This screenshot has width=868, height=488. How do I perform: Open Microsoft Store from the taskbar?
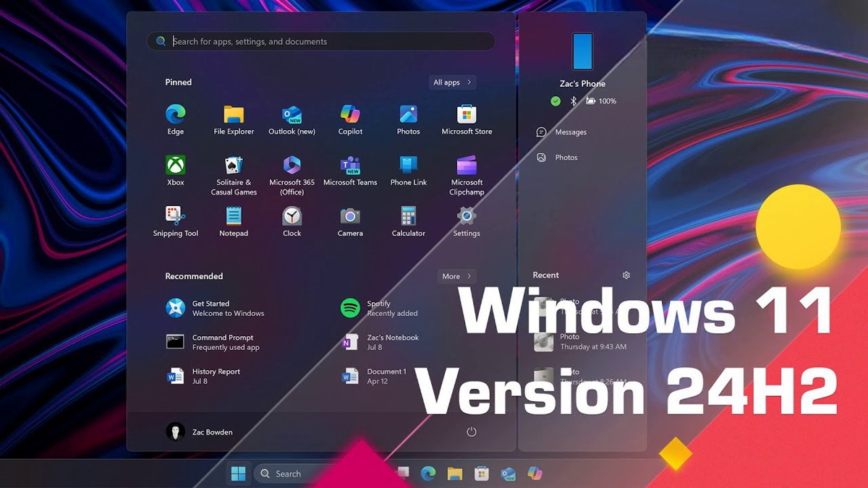coord(481,474)
